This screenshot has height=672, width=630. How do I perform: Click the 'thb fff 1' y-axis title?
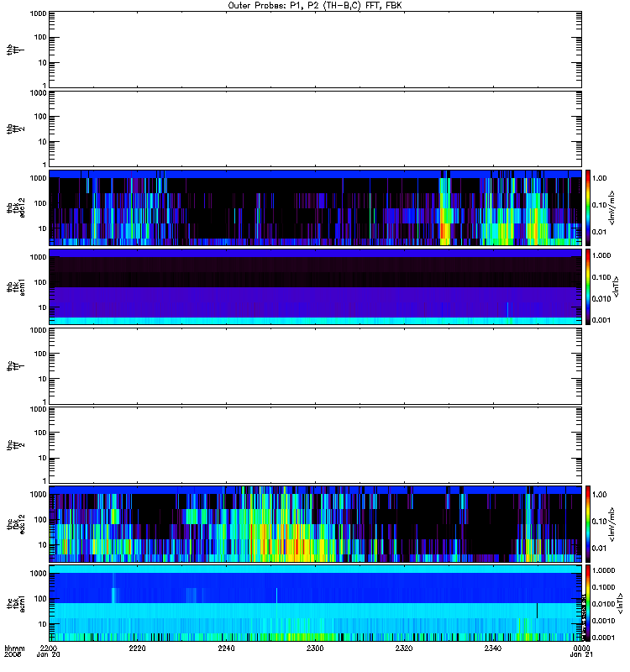[15, 50]
